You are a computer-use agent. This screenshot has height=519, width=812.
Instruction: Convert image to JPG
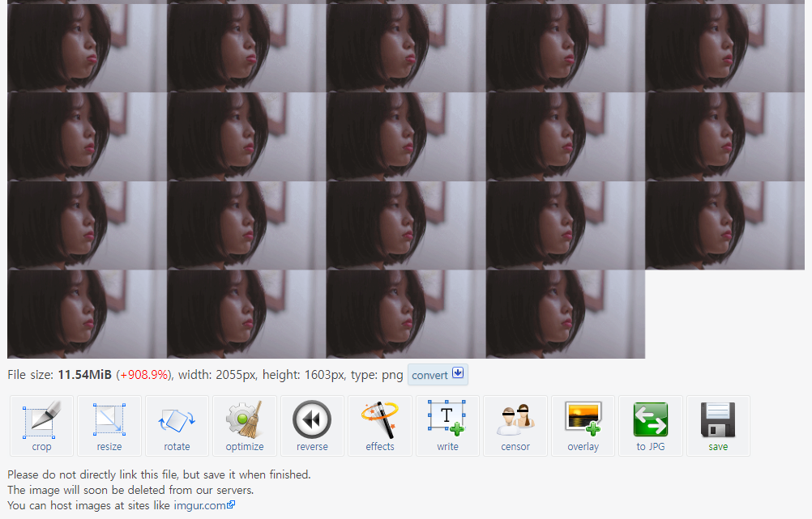(x=651, y=426)
